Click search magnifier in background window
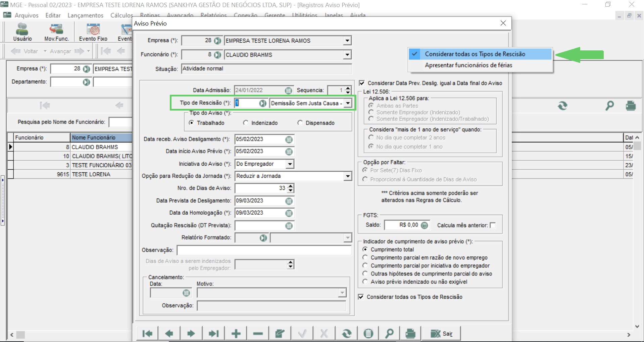Viewport: 644px width, 342px height. tap(609, 106)
